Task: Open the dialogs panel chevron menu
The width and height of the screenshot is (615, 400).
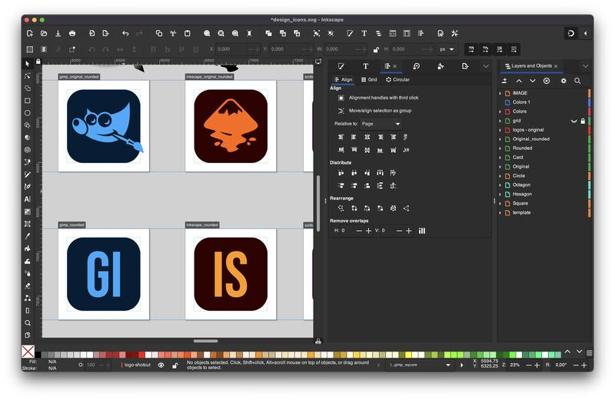Action: tap(486, 66)
